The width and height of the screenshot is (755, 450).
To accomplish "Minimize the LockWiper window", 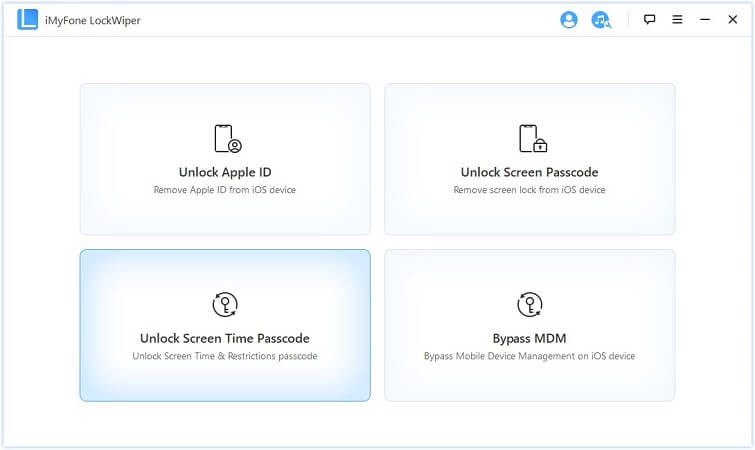I will (x=705, y=20).
